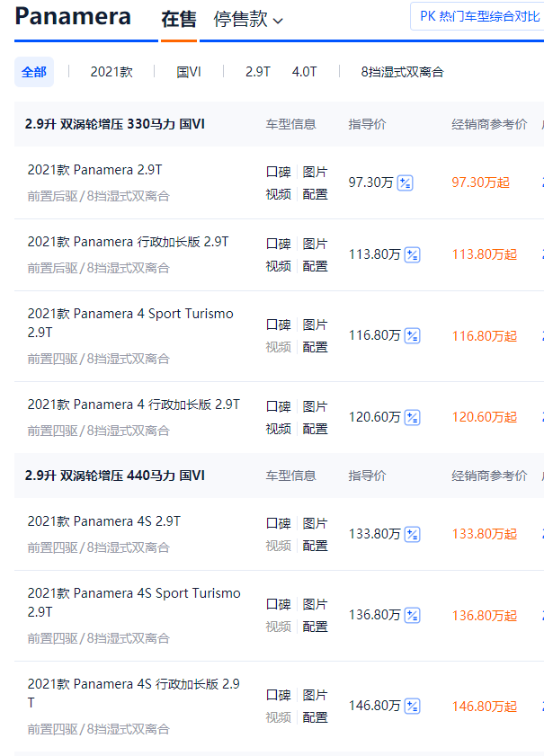This screenshot has height=756, width=544.
Task: Click price calculator icon beside 97.30万
Action: click(x=406, y=183)
